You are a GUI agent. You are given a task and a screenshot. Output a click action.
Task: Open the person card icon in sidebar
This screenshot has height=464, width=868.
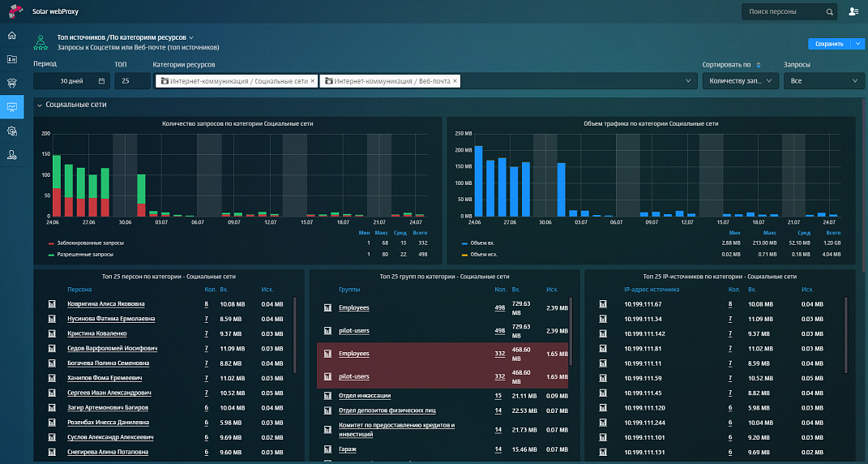pos(11,59)
